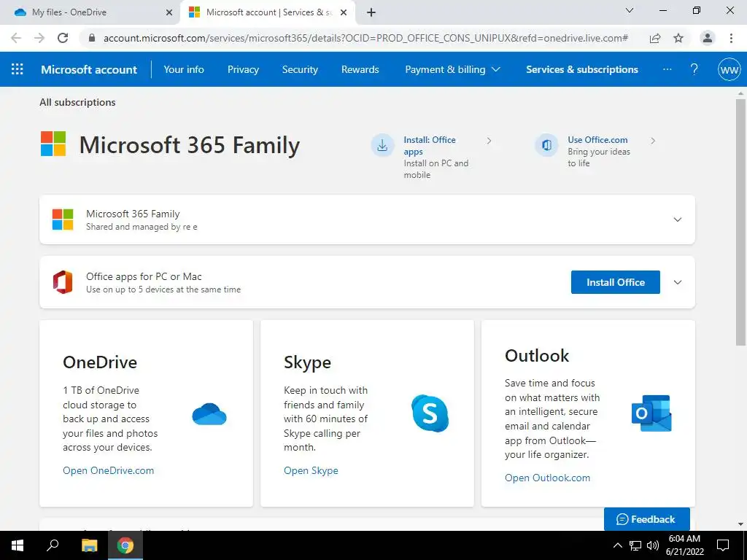Screen dimensions: 747x560
Task: Click the Feedback button
Action: [646, 519]
